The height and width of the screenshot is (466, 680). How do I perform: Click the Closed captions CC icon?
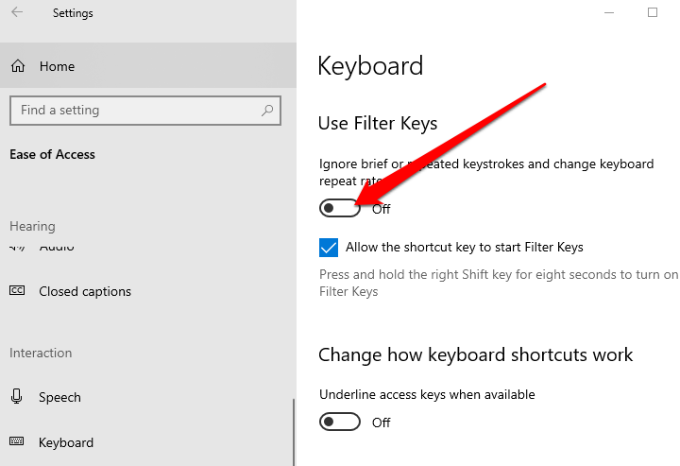17,292
